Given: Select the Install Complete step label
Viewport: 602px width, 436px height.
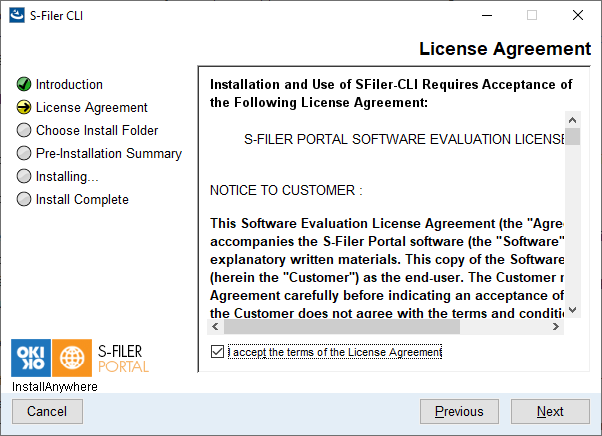Looking at the screenshot, I should click(x=82, y=200).
